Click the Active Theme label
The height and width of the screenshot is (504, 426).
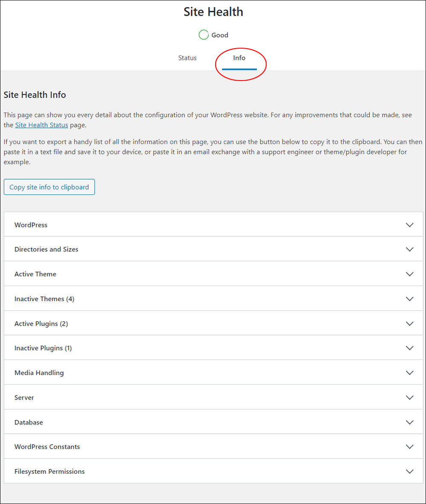(35, 274)
